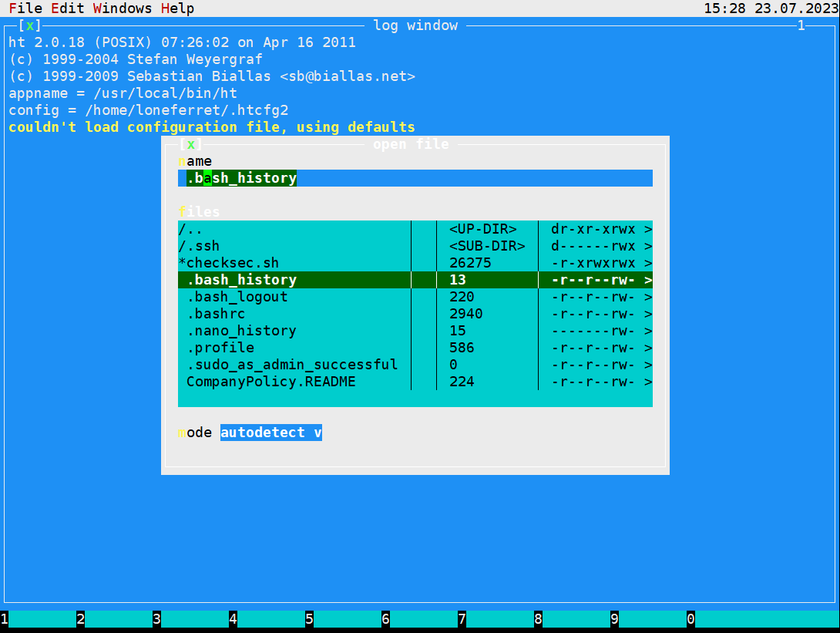Open the Edit menu

pos(69,8)
